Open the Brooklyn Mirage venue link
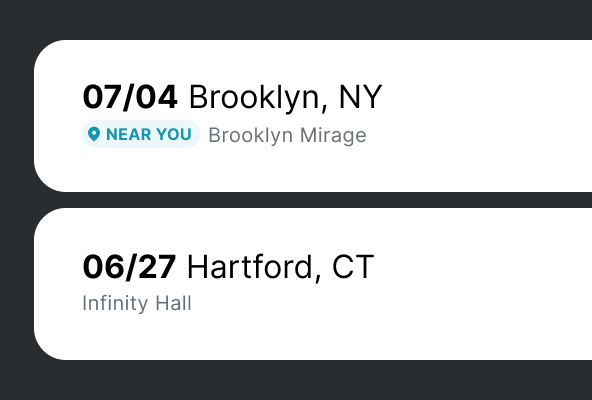The width and height of the screenshot is (592, 400). click(x=287, y=135)
